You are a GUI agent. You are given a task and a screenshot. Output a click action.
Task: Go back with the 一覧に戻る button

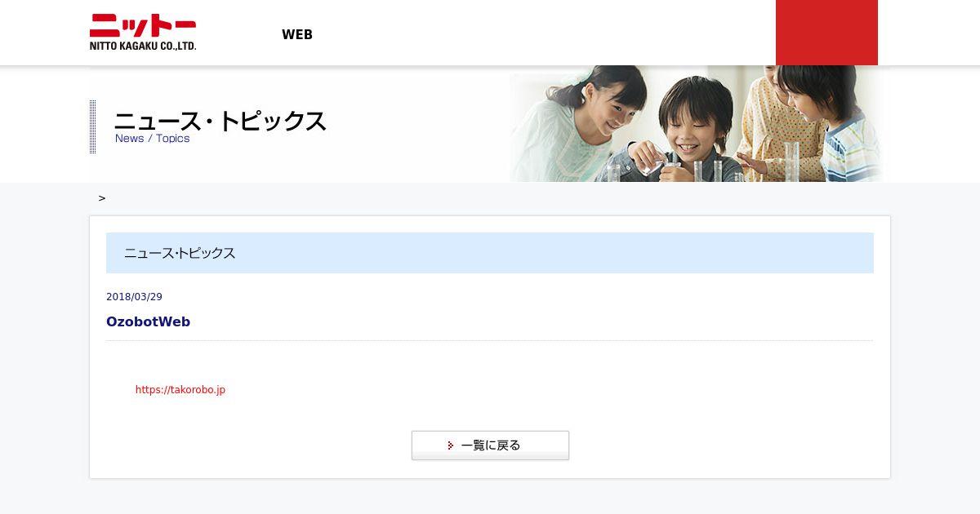(x=490, y=445)
